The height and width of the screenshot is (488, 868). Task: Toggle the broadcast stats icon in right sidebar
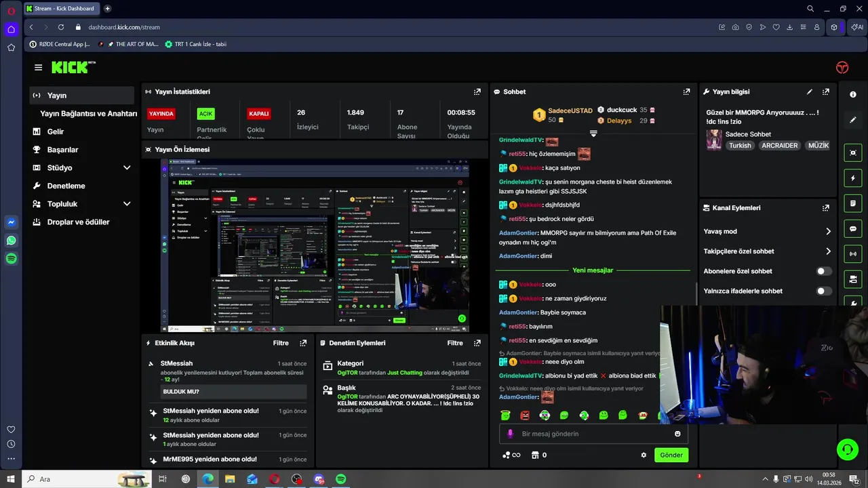853,254
